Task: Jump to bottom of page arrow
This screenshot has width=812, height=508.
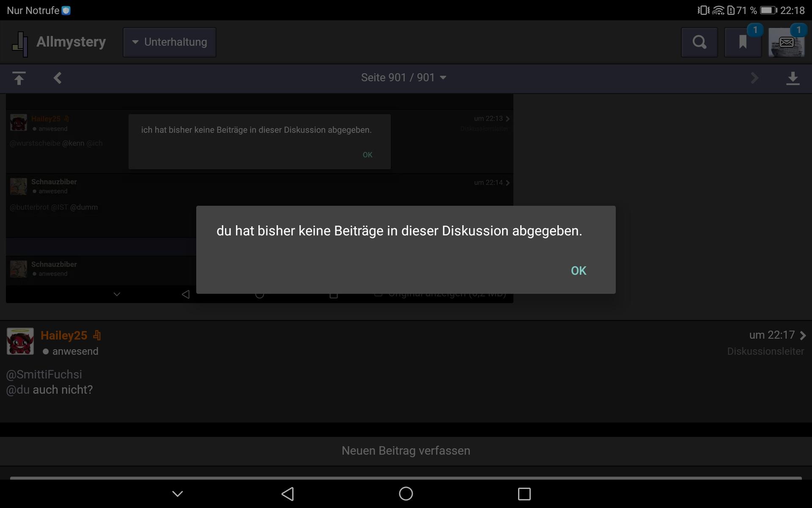Action: click(793, 78)
